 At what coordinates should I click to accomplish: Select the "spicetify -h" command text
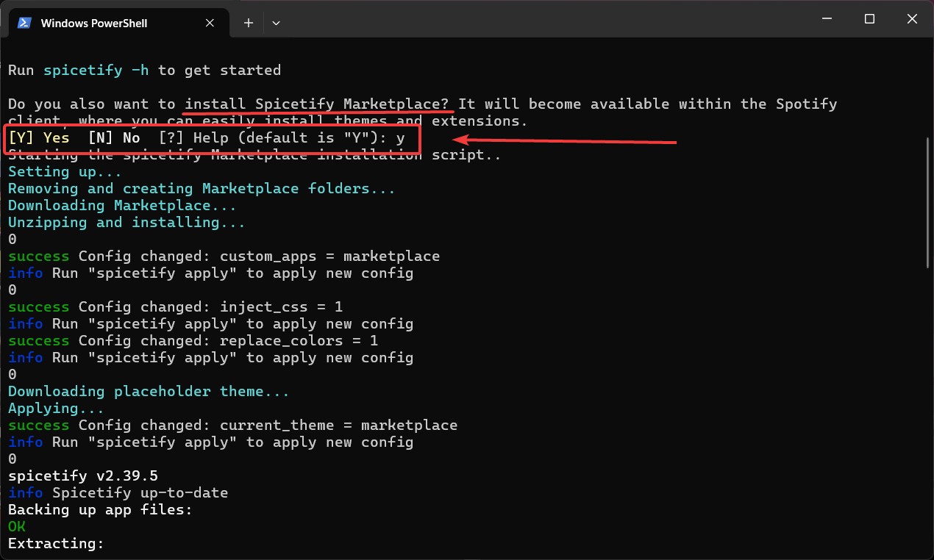click(x=96, y=70)
